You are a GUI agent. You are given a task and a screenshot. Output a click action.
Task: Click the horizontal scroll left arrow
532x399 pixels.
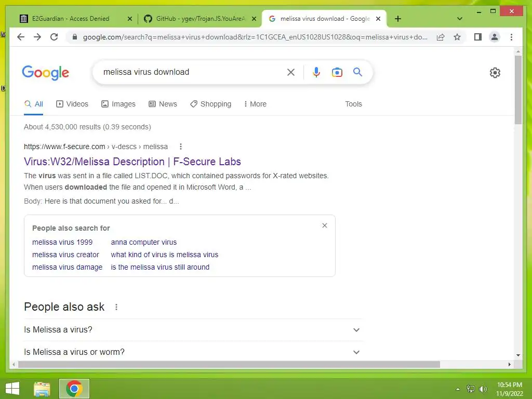14,364
